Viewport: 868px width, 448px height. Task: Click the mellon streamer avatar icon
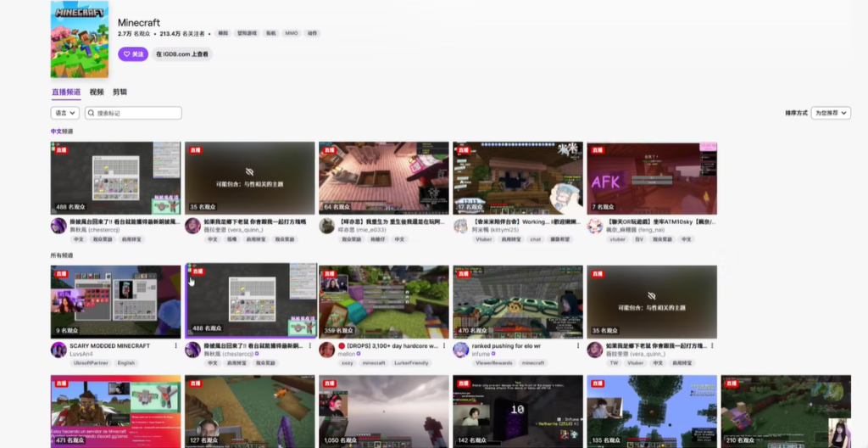tap(326, 350)
